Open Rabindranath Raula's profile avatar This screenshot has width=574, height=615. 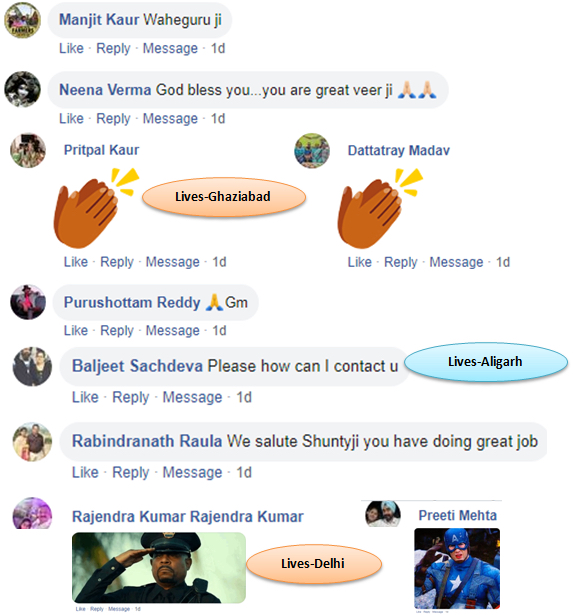pos(32,442)
